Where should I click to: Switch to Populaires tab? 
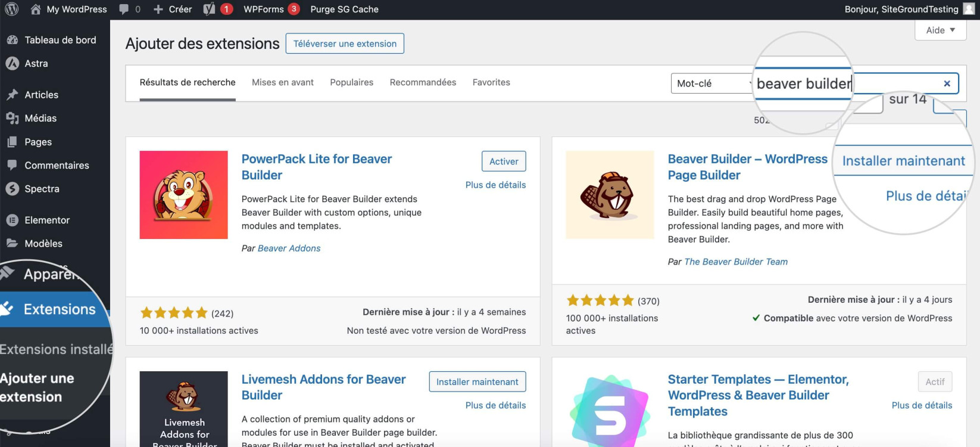(352, 82)
